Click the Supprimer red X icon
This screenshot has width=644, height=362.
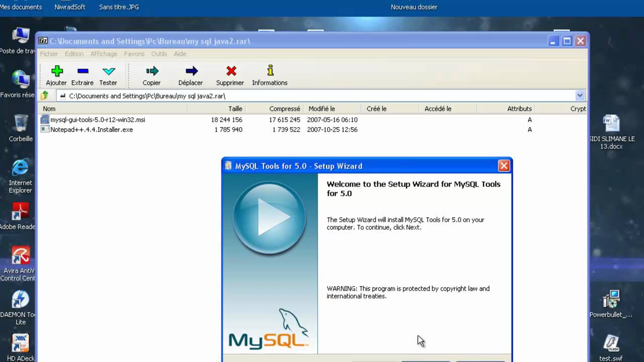[231, 71]
